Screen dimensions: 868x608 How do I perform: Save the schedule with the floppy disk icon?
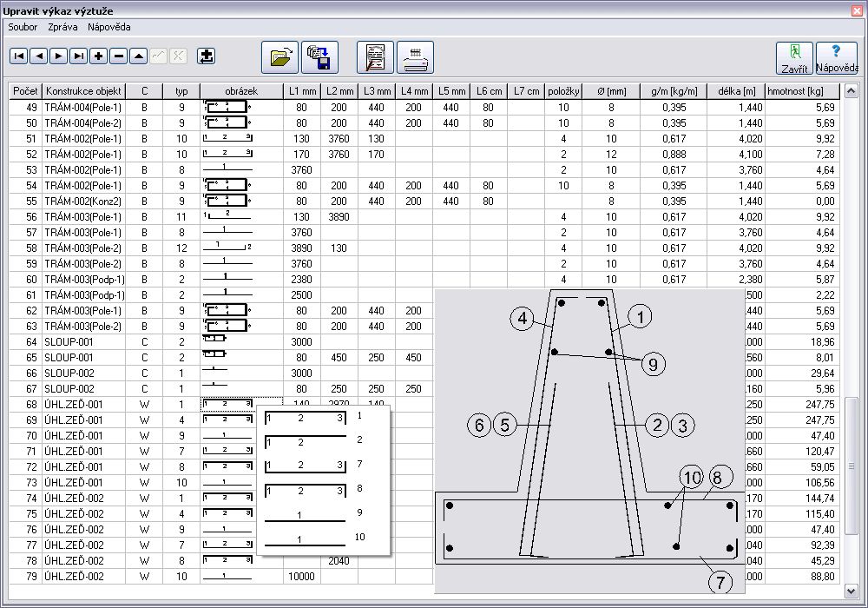pyautogui.click(x=320, y=57)
